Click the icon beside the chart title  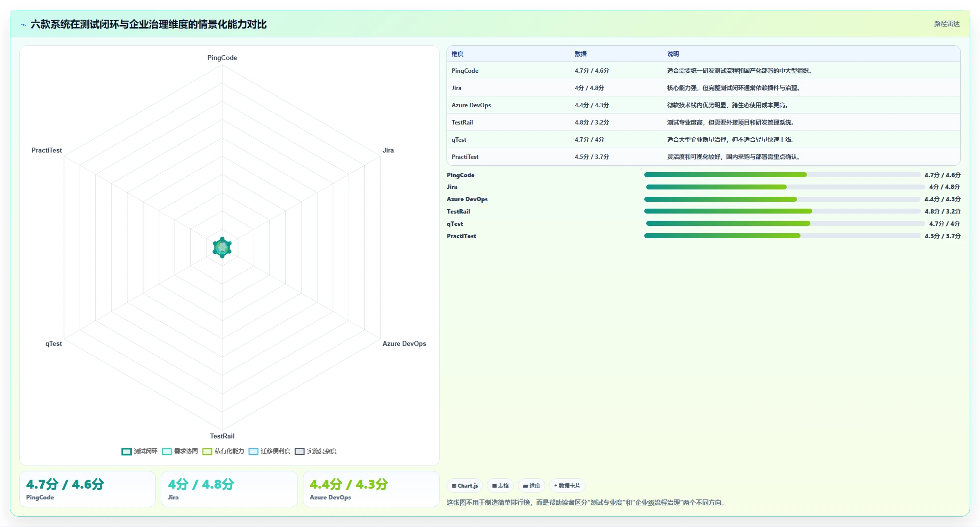[23, 25]
